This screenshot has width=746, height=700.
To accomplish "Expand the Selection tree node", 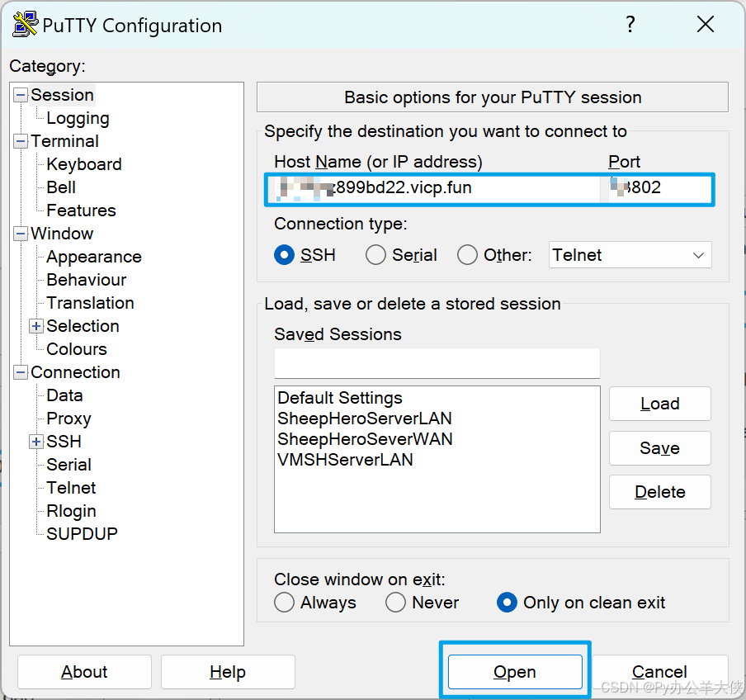I will pos(36,326).
